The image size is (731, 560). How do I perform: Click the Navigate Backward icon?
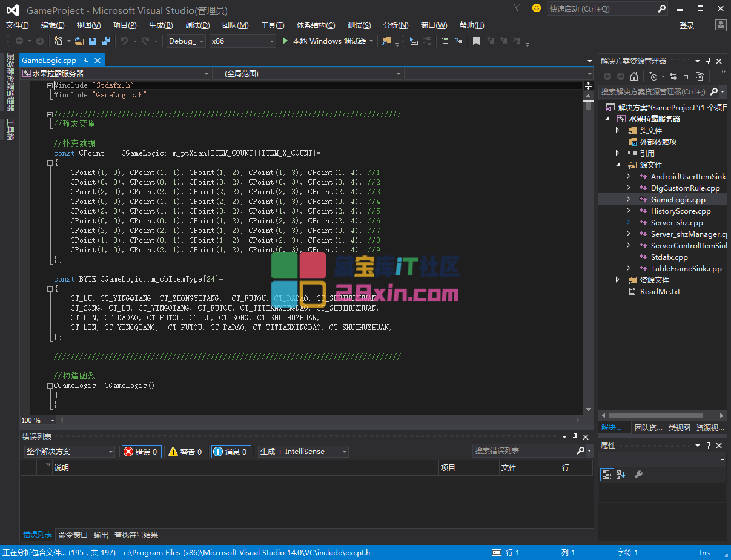coord(19,41)
